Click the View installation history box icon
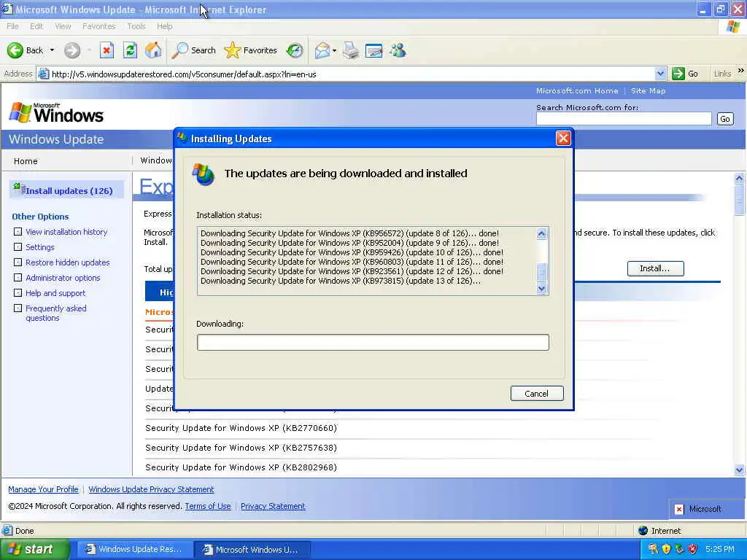Screen dimensions: 747x560 [x=18, y=232]
